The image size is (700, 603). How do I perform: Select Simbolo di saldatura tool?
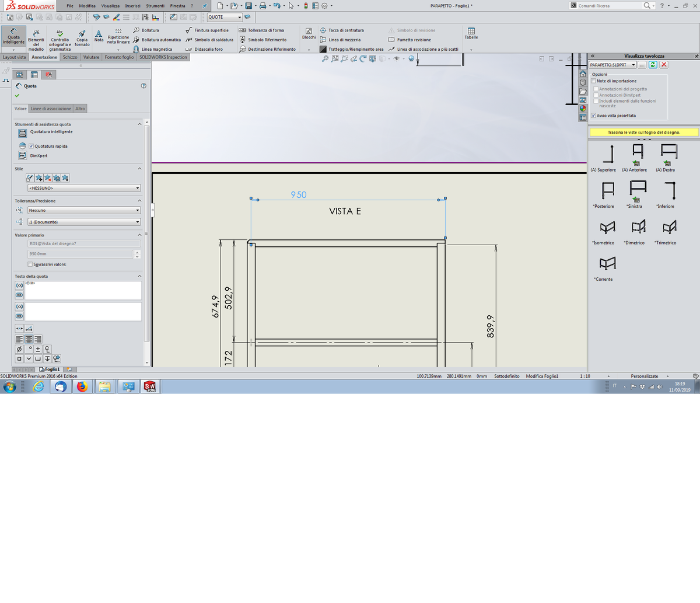(x=209, y=40)
